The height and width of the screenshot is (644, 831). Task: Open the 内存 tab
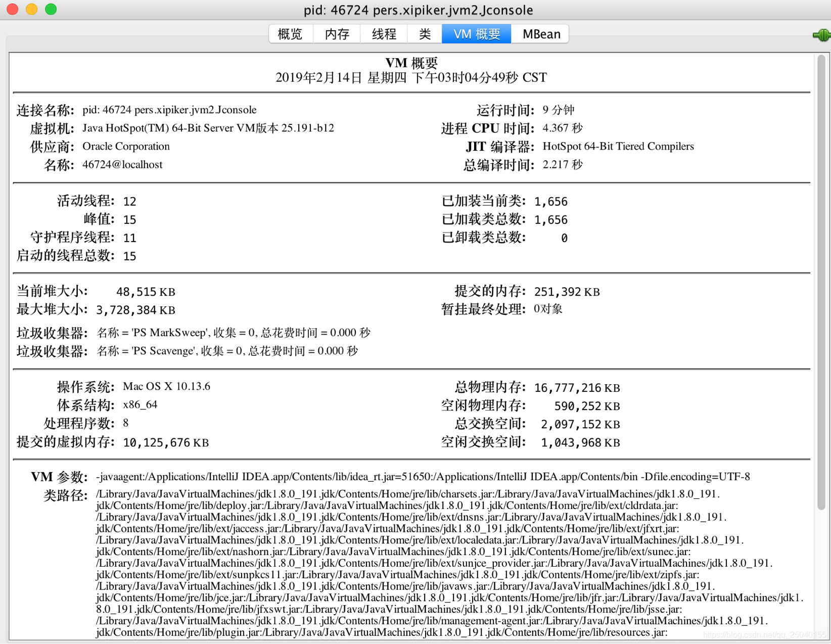pyautogui.click(x=337, y=34)
